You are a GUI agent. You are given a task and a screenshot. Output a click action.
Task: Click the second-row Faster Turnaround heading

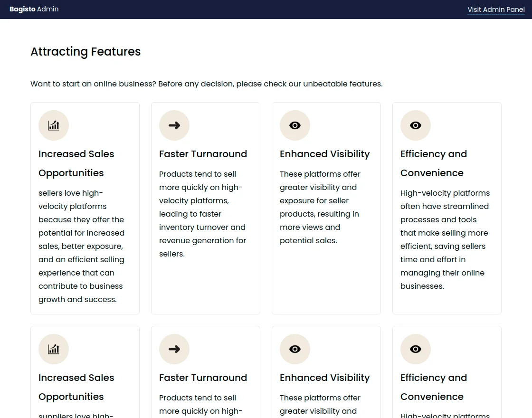[203, 378]
